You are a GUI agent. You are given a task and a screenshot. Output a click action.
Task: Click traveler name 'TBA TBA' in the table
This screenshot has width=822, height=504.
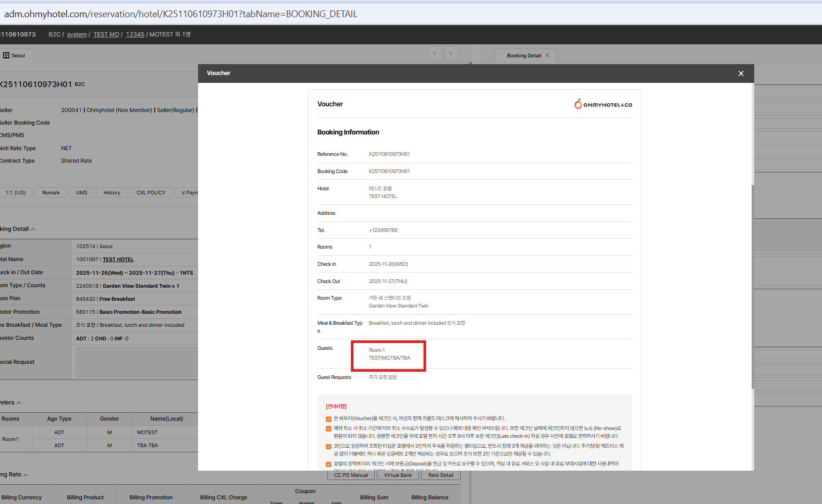tap(148, 446)
